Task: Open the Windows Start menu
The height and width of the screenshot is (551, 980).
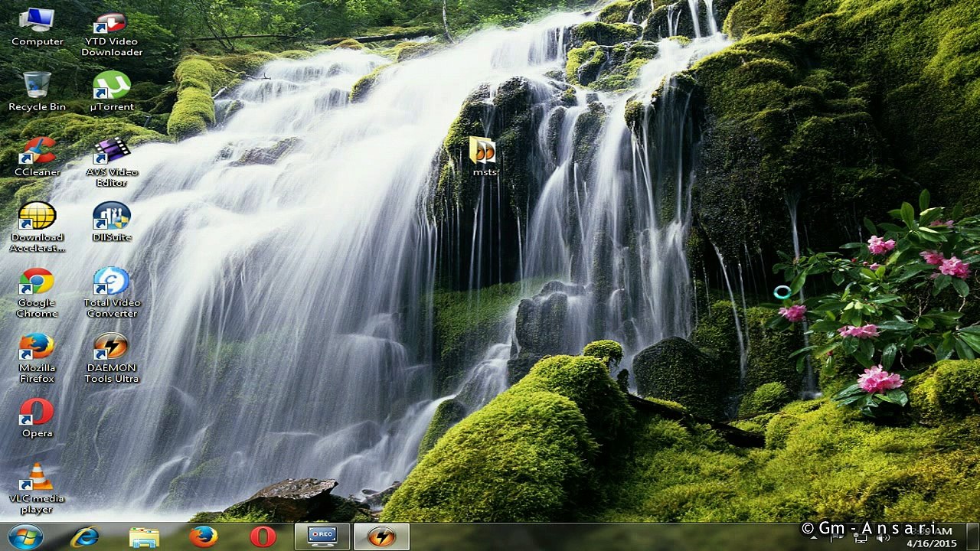Action: 25,537
